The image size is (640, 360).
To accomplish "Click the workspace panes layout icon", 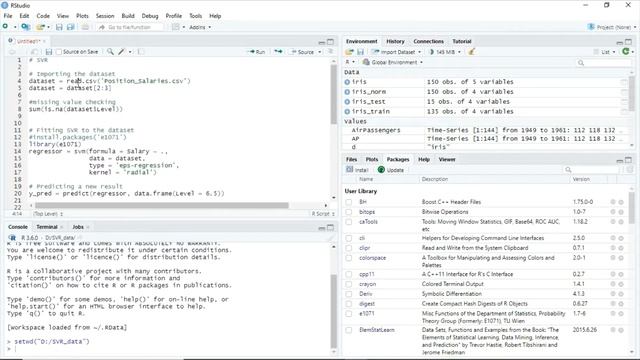I will point(176,27).
